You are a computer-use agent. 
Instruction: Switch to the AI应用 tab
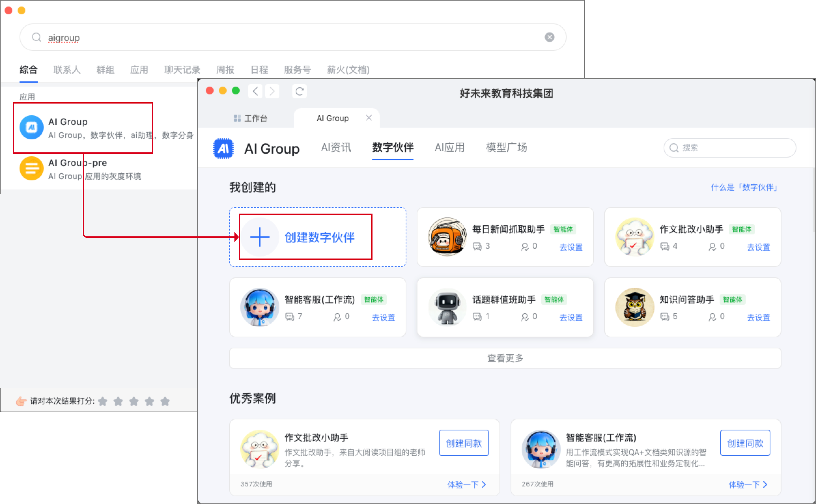[449, 147]
